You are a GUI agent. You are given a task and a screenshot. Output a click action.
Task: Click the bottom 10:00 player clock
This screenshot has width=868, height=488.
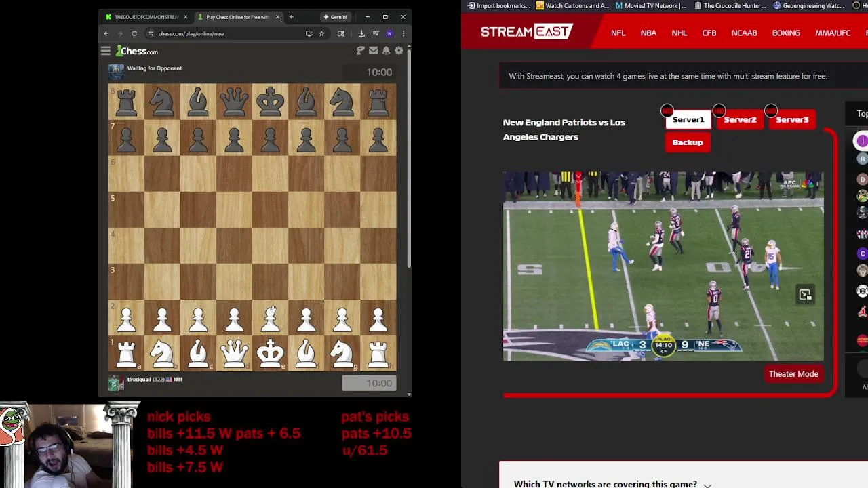(x=368, y=383)
